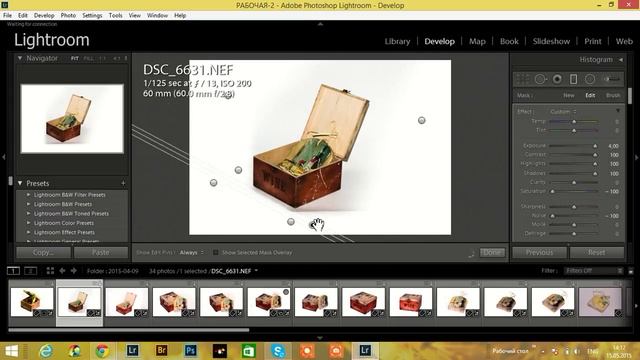Screen dimensions: 640x360
Task: Click the leftmost adjustment pin on photo
Action: pyautogui.click(x=213, y=182)
